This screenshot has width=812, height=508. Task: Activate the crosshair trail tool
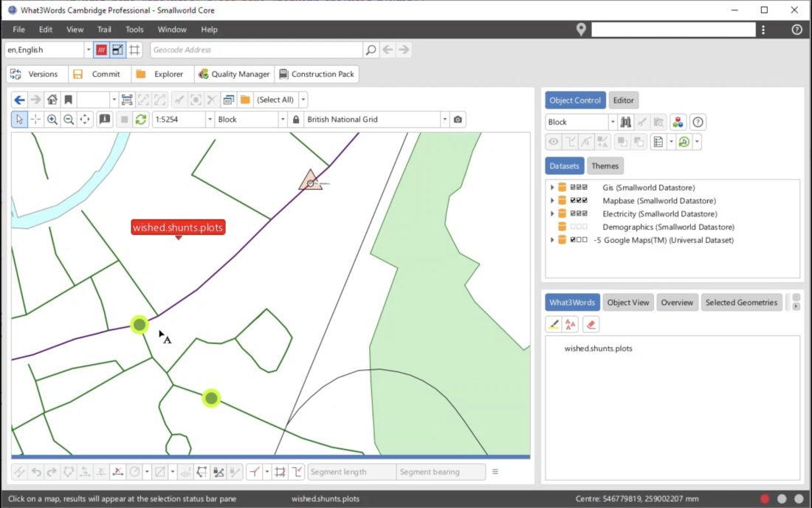coord(35,119)
